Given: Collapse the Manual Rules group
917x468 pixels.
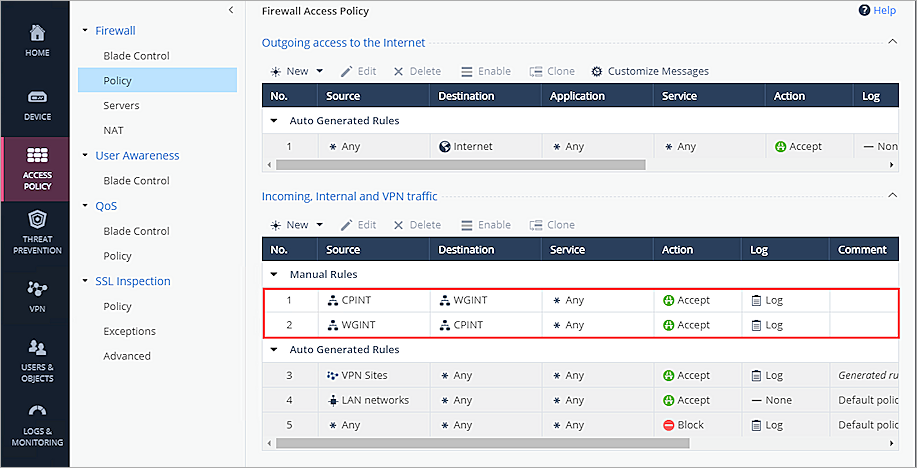Looking at the screenshot, I should (274, 274).
